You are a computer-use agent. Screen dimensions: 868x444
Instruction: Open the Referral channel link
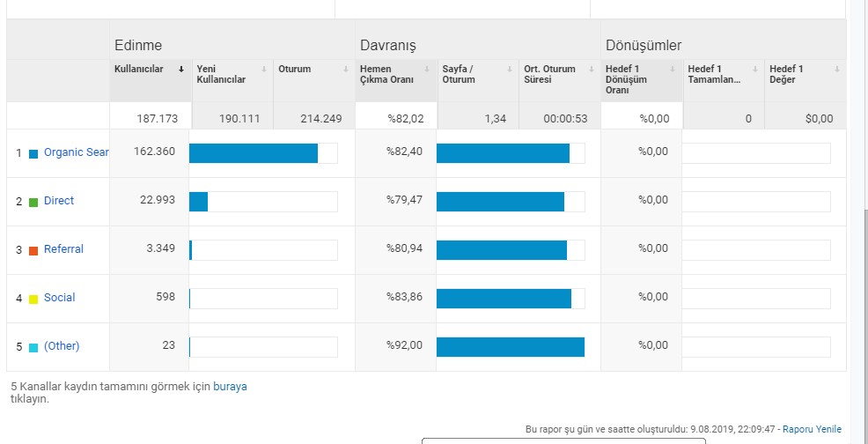pyautogui.click(x=63, y=249)
